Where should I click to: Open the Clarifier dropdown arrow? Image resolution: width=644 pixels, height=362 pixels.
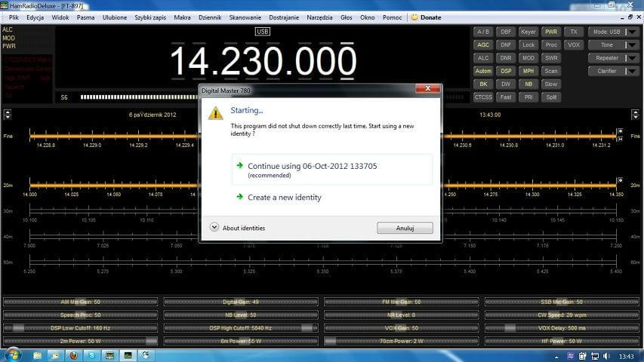coord(633,71)
